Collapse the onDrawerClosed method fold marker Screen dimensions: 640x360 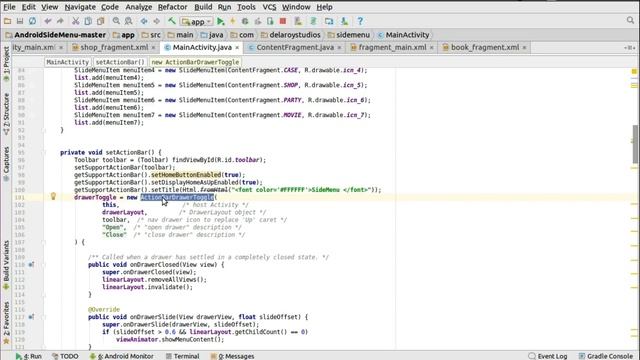[x=44, y=264]
